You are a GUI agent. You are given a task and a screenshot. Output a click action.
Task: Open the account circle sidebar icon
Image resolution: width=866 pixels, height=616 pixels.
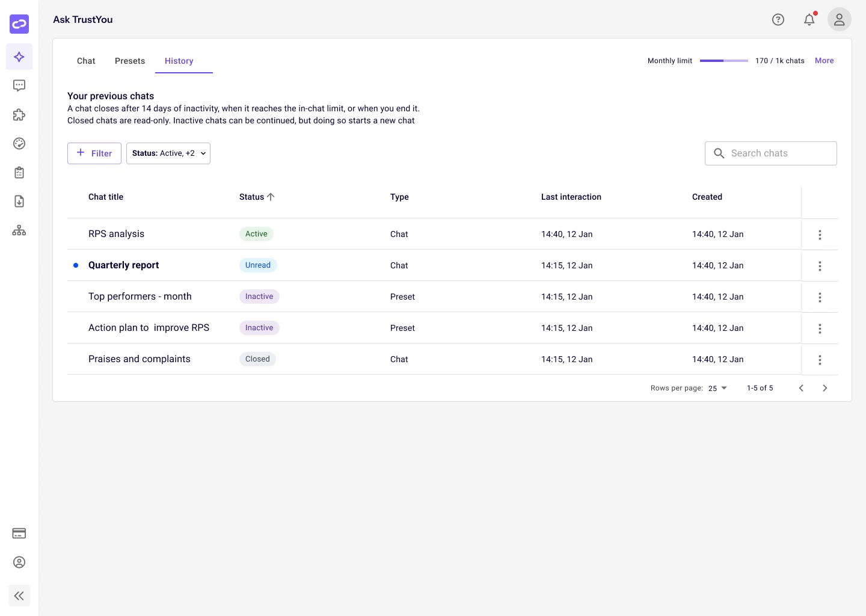19,562
